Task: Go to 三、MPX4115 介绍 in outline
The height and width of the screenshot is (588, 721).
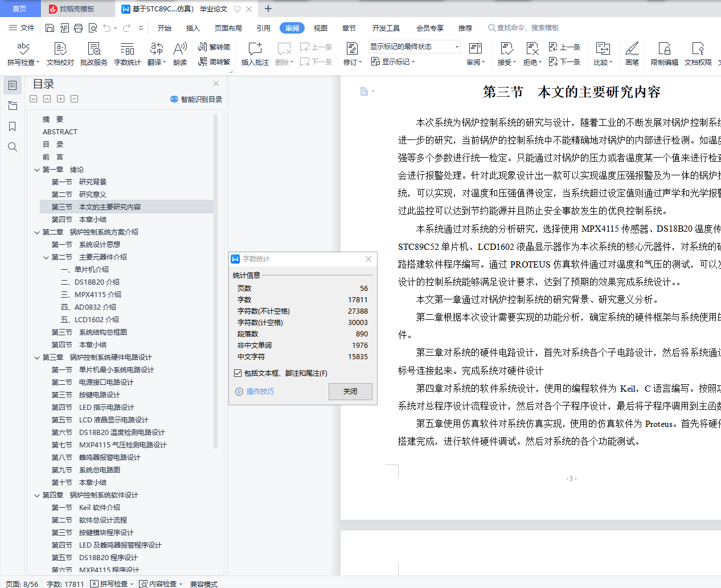Action: click(91, 295)
